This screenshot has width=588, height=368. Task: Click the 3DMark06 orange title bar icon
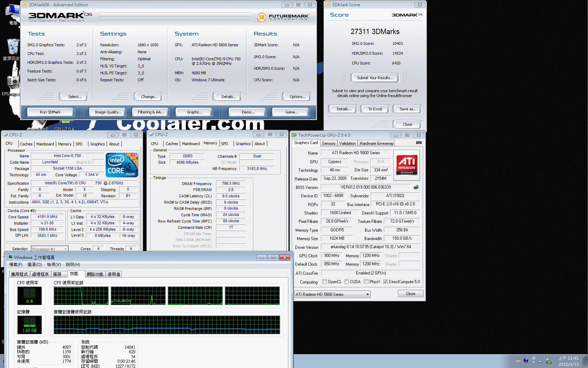[24, 5]
